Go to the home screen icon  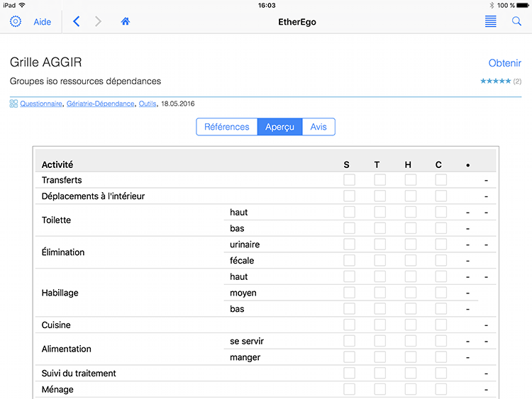(126, 22)
